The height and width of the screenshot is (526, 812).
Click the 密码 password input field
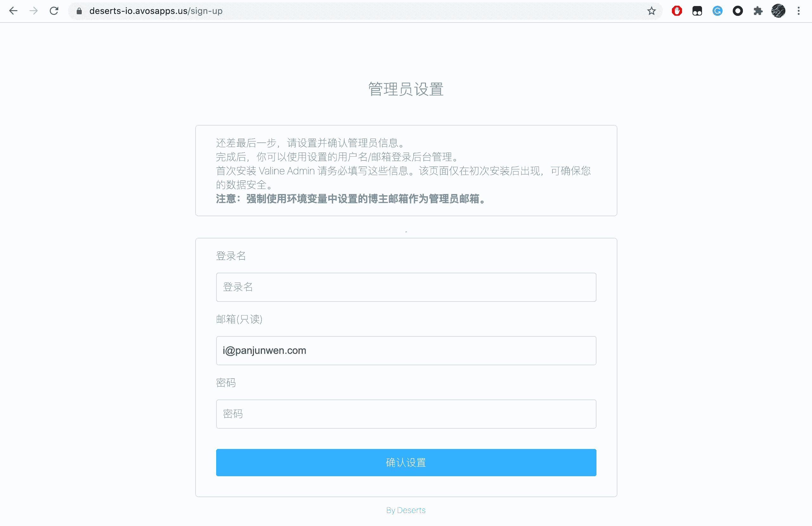click(406, 414)
